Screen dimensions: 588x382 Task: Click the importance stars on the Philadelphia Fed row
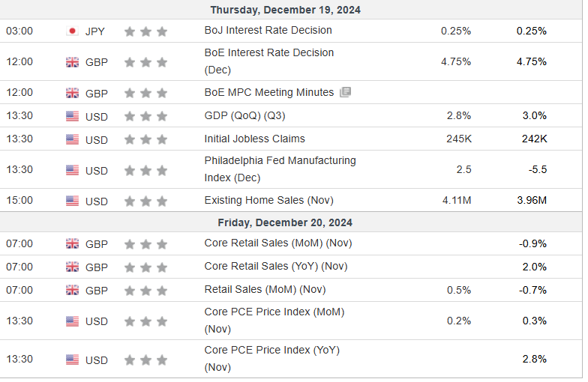pyautogui.click(x=145, y=170)
